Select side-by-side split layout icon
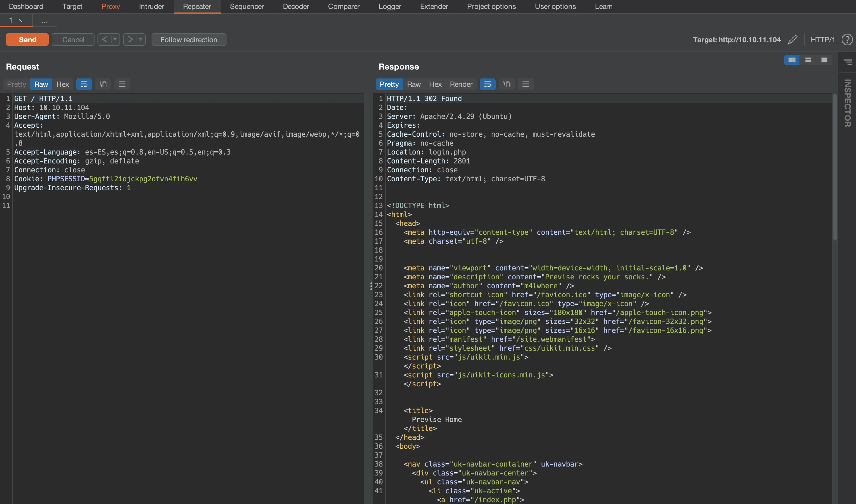Viewport: 856px width, 504px height. coord(792,60)
